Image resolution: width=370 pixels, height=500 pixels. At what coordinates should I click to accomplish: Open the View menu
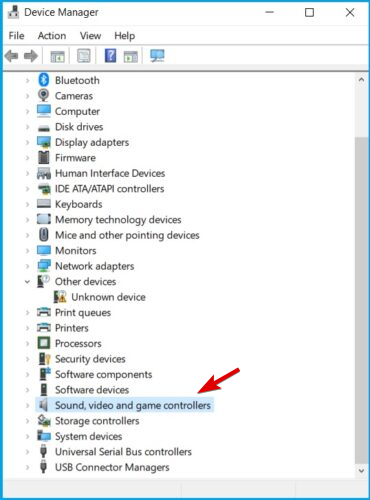pos(90,36)
